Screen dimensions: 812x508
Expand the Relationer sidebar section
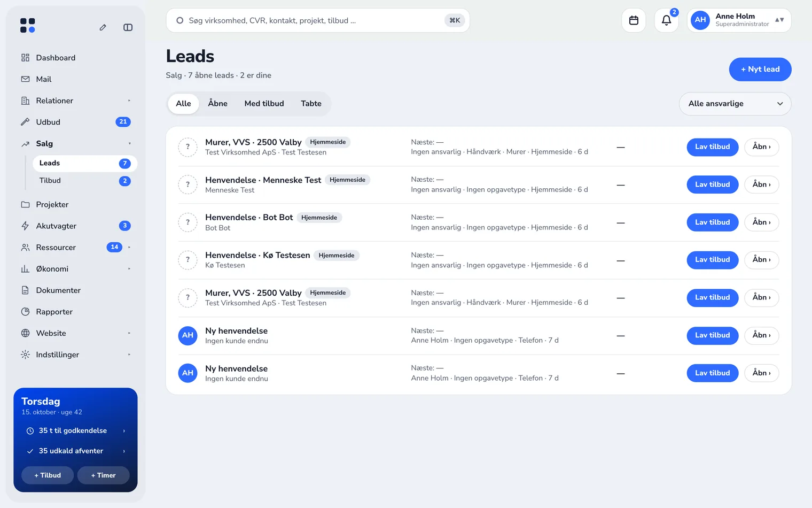point(129,101)
